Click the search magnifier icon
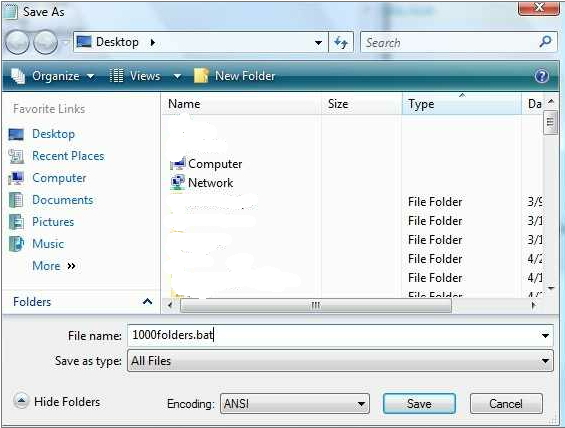565x428 pixels. pos(546,42)
